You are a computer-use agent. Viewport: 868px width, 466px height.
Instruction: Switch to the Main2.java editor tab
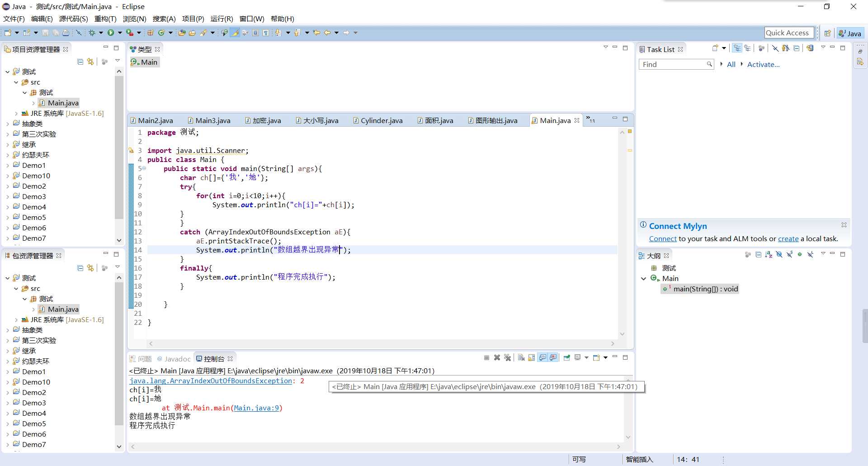pos(151,120)
